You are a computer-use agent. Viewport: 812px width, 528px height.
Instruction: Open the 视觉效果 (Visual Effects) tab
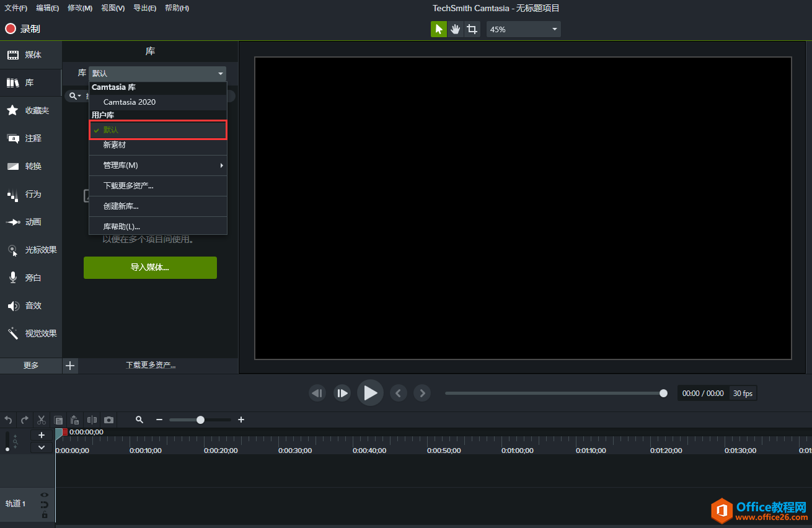(x=30, y=333)
